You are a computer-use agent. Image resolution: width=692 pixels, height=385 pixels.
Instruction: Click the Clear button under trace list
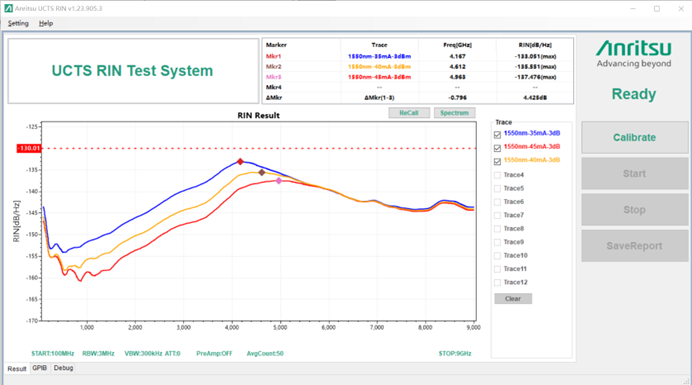[x=513, y=299]
